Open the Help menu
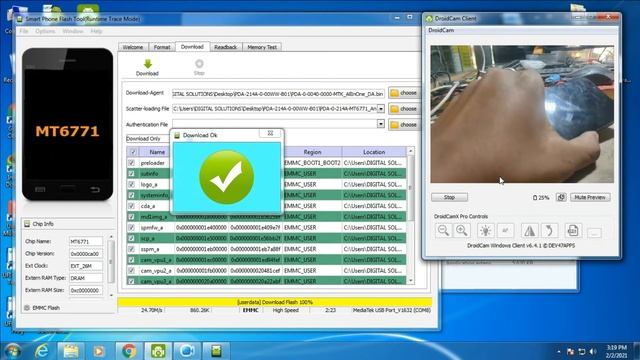 [96, 31]
